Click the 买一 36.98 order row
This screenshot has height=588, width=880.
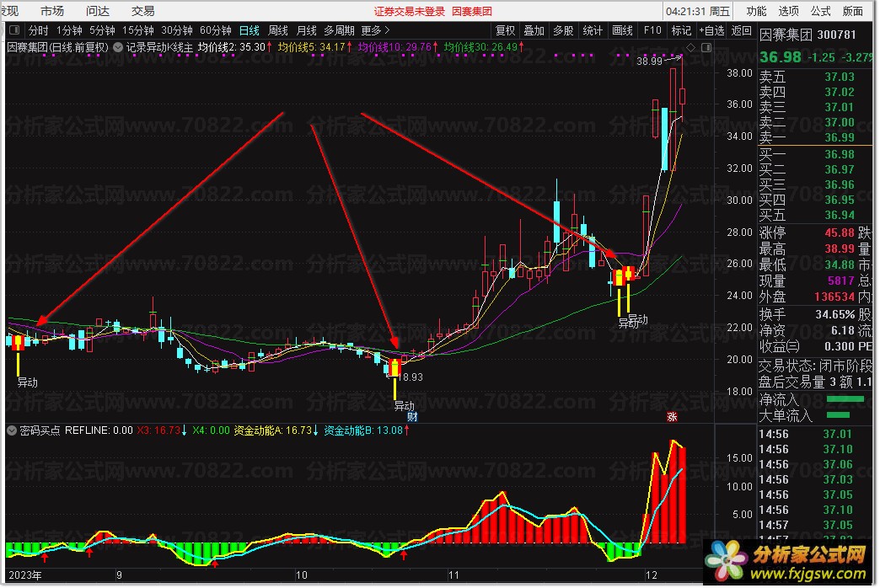click(x=815, y=154)
